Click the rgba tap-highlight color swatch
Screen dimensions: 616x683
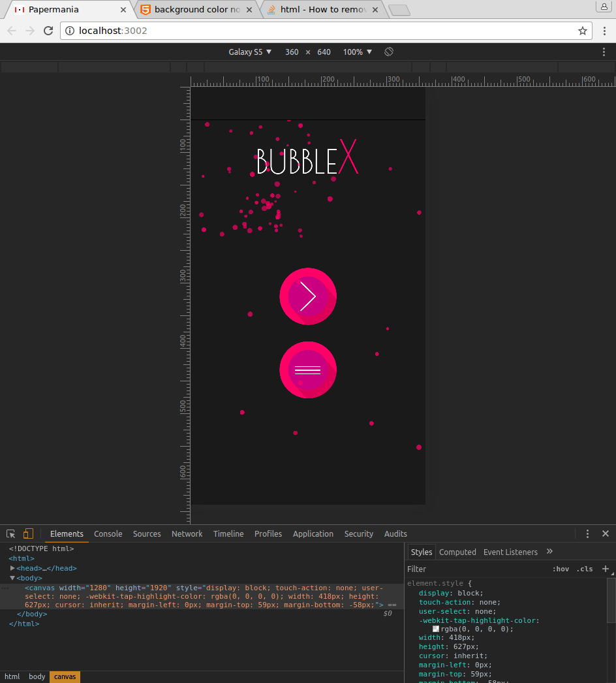[x=436, y=629]
